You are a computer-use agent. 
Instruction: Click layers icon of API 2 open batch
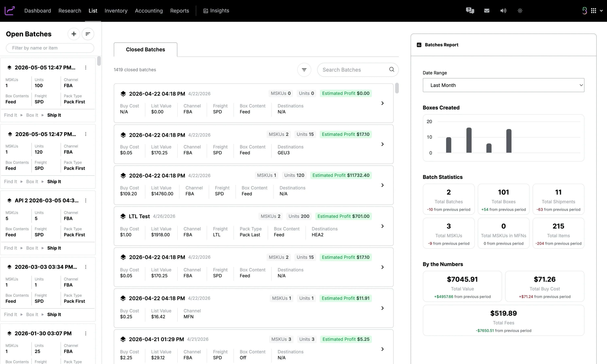pos(9,200)
